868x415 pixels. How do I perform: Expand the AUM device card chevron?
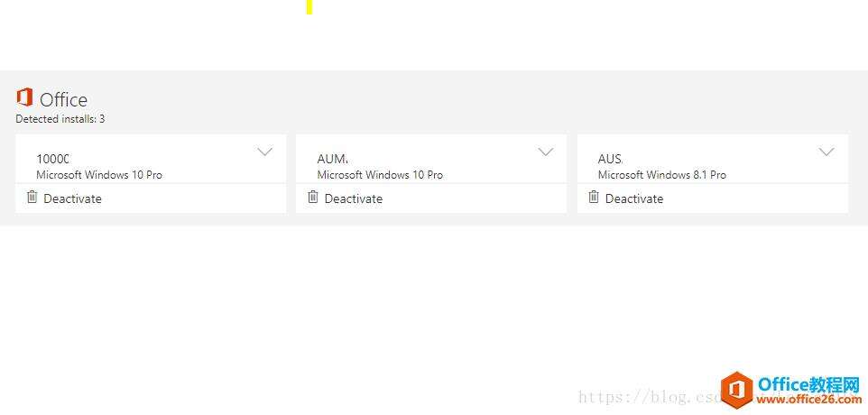546,152
